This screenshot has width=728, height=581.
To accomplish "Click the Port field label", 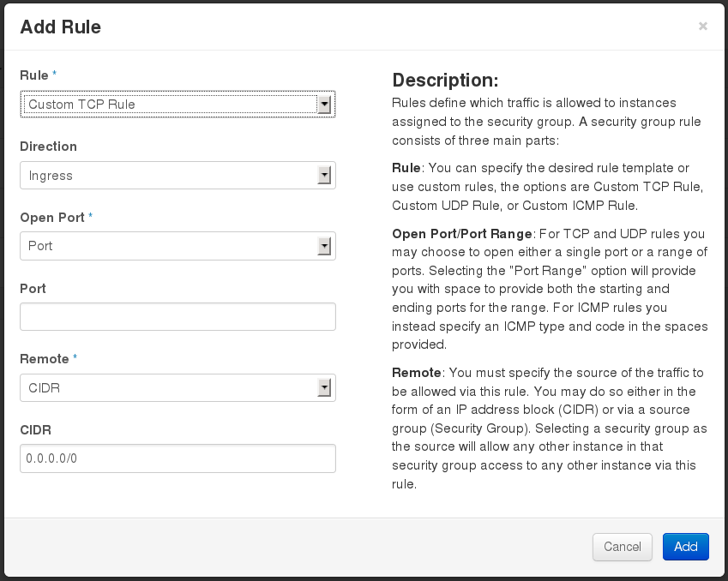I will click(33, 288).
